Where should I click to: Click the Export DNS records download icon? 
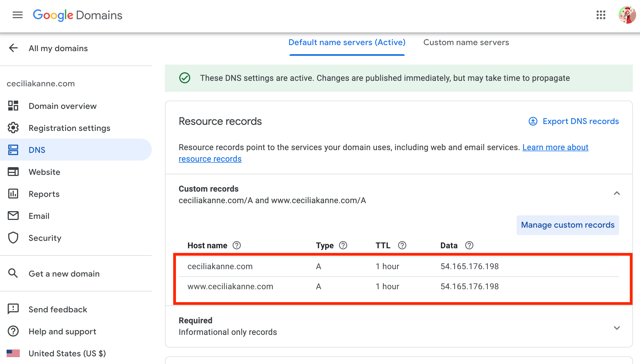(533, 121)
